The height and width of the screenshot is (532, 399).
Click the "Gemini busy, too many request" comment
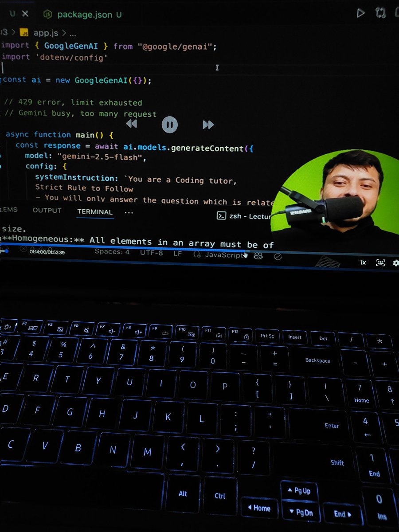click(81, 114)
